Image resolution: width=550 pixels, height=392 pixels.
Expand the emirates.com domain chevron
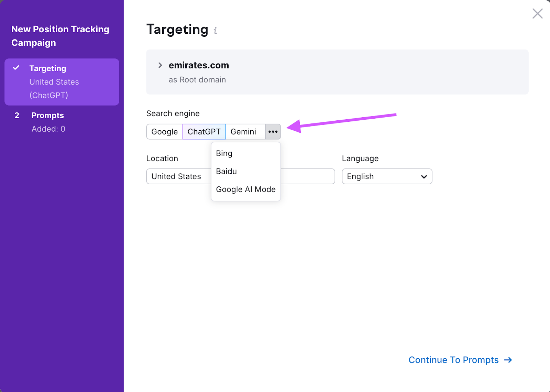160,65
